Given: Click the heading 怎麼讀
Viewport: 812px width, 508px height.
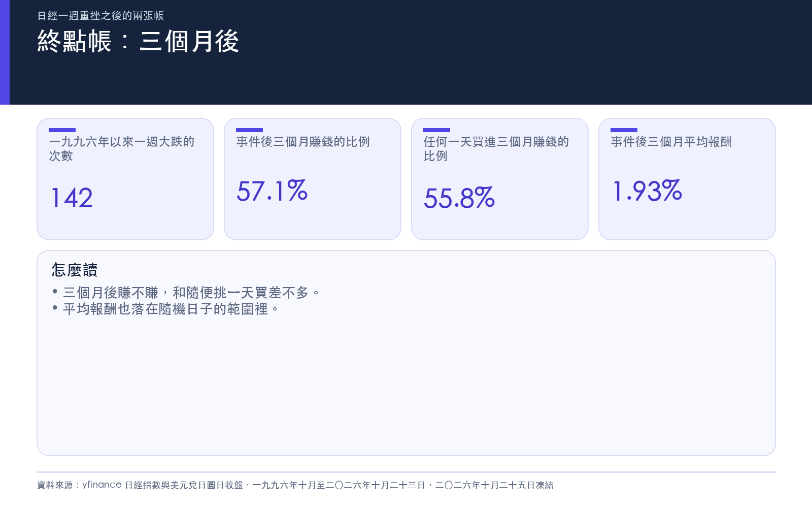Looking at the screenshot, I should [74, 270].
